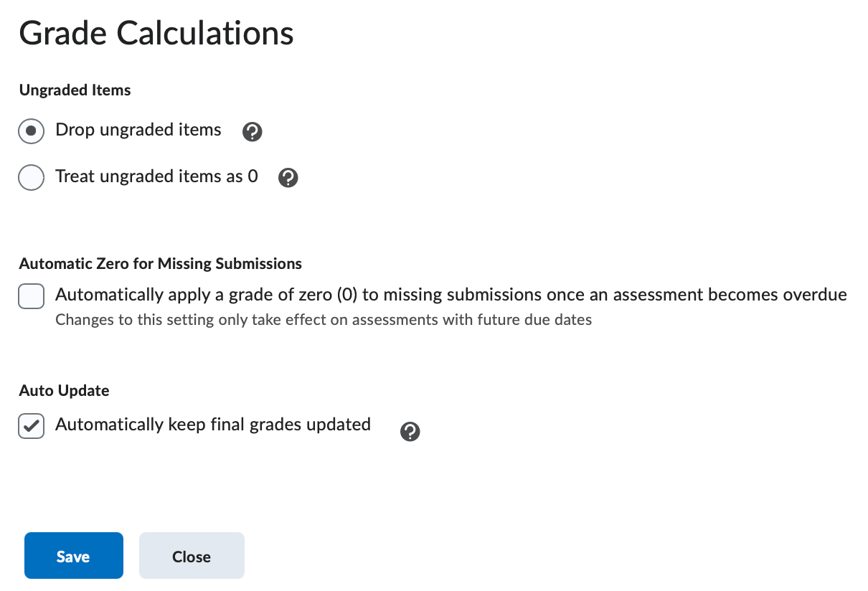Check the box for applying zero to overdue assessments
Viewport: 868px width, 591px height.
click(31, 295)
